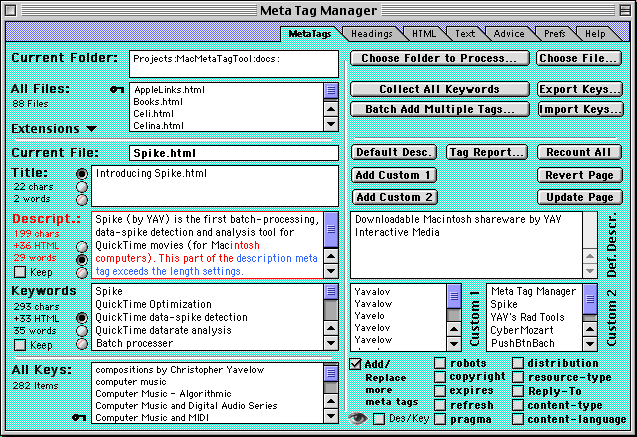This screenshot has height=437, width=637.
Task: Uncheck the Add/Replace more meta tags checkbox
Action: pyautogui.click(x=355, y=364)
